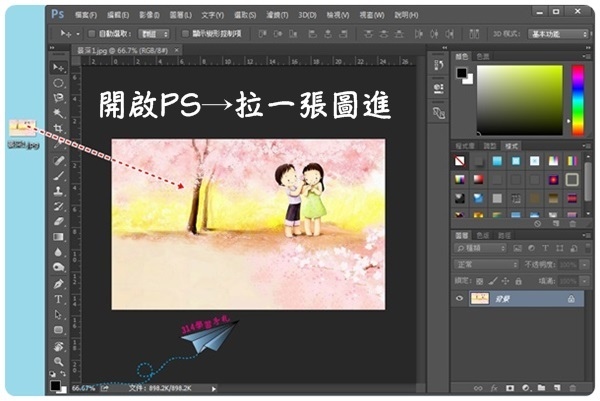Create a new layer group folder
The height and width of the screenshot is (401, 600).
pyautogui.click(x=541, y=388)
